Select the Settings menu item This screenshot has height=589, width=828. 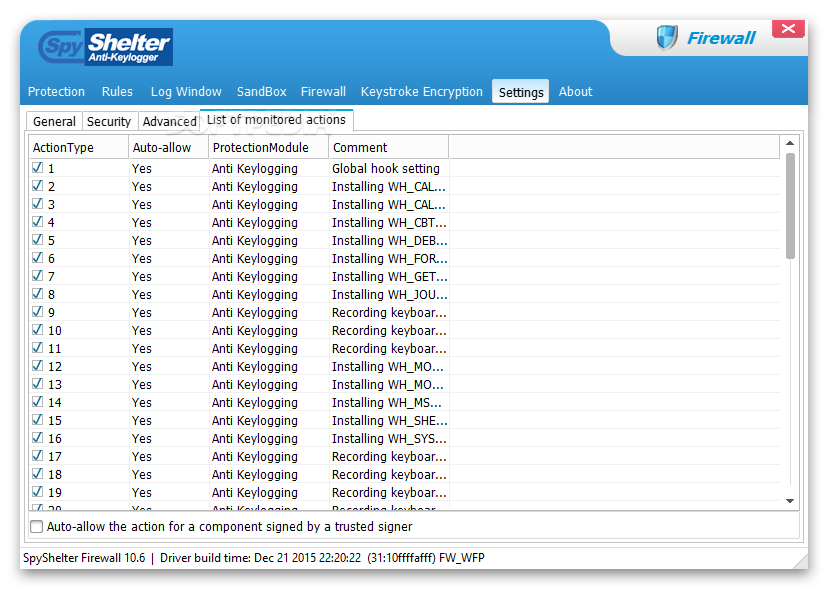(x=521, y=91)
